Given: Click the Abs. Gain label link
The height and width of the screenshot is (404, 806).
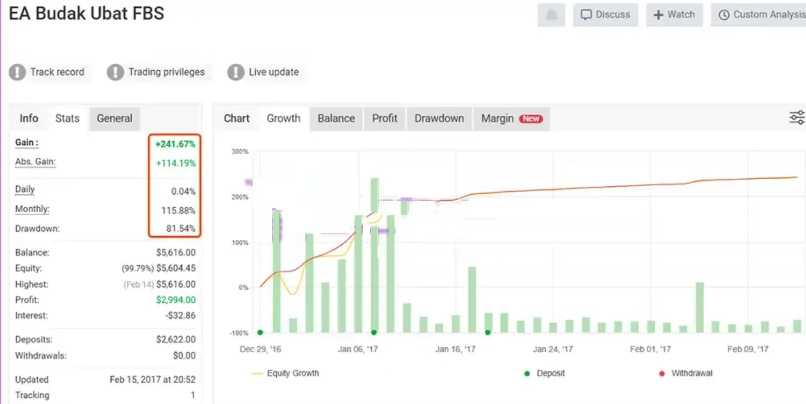Looking at the screenshot, I should coord(35,162).
